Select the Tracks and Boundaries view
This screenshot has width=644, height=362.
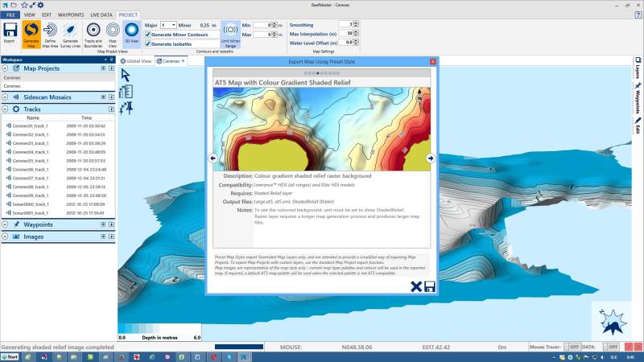pos(93,33)
